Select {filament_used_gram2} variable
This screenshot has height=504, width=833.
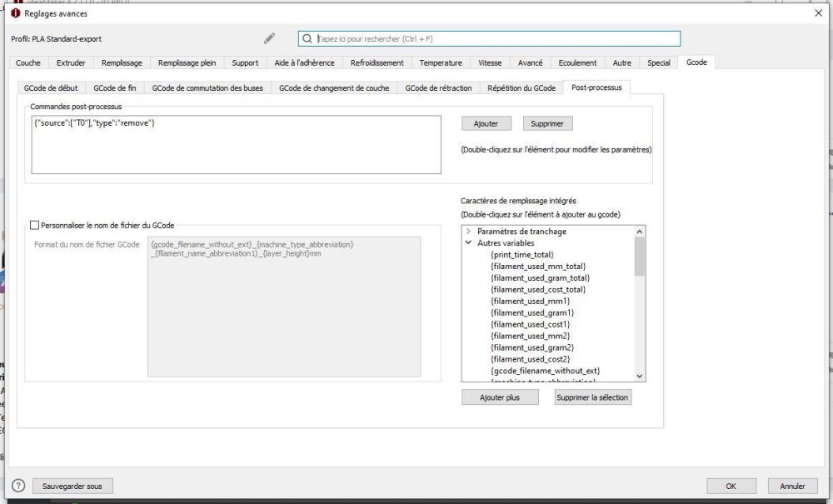coord(532,347)
